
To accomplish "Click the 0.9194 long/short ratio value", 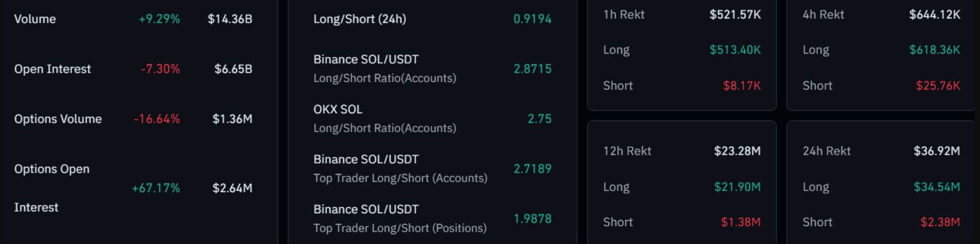I will 532,19.
